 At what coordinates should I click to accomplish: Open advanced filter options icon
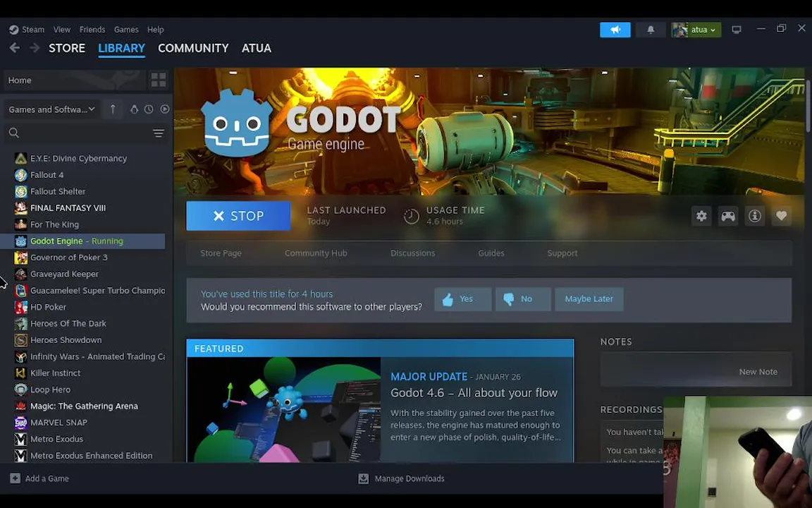(159, 134)
